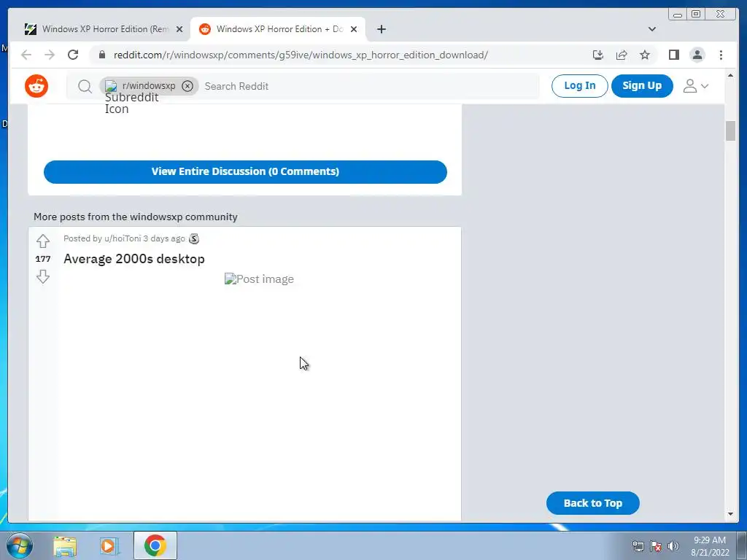747x560 pixels.
Task: Open the Action Center flag icon
Action: [656, 546]
